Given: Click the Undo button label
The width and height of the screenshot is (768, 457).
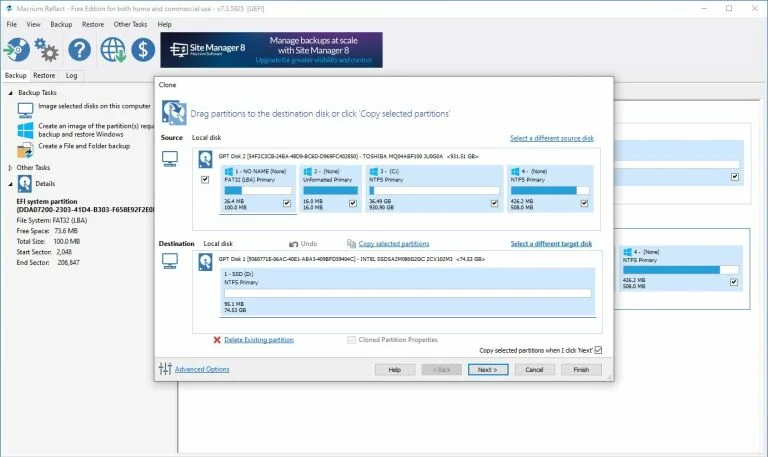Looking at the screenshot, I should point(309,243).
